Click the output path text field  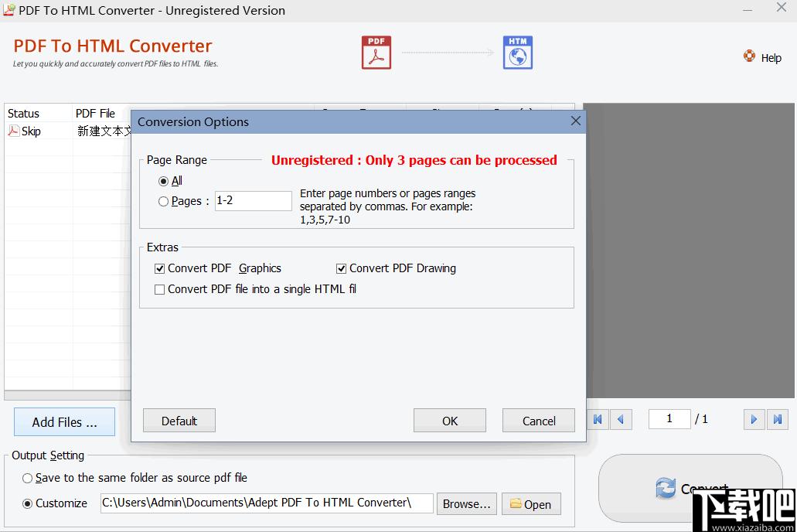click(x=267, y=503)
